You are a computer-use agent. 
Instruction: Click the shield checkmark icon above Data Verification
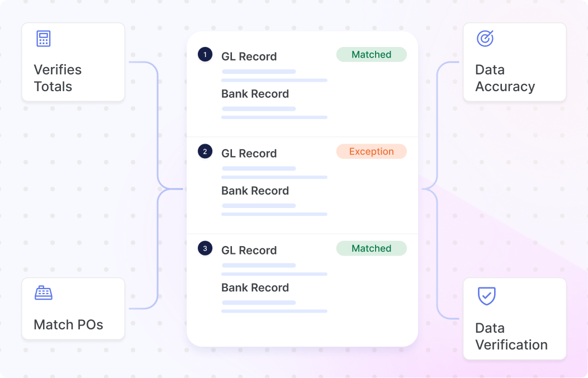coord(486,296)
